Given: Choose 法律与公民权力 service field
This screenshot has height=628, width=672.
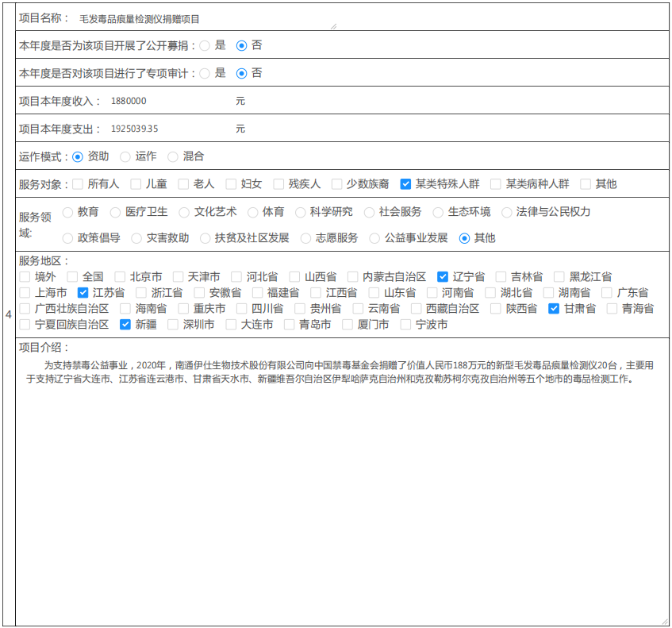Looking at the screenshot, I should click(x=506, y=213).
